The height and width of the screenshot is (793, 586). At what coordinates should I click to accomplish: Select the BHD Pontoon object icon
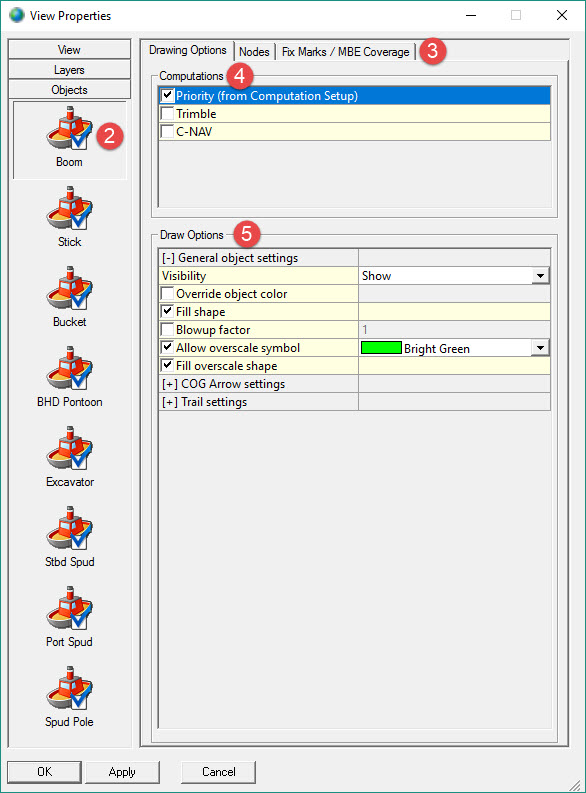[69, 368]
